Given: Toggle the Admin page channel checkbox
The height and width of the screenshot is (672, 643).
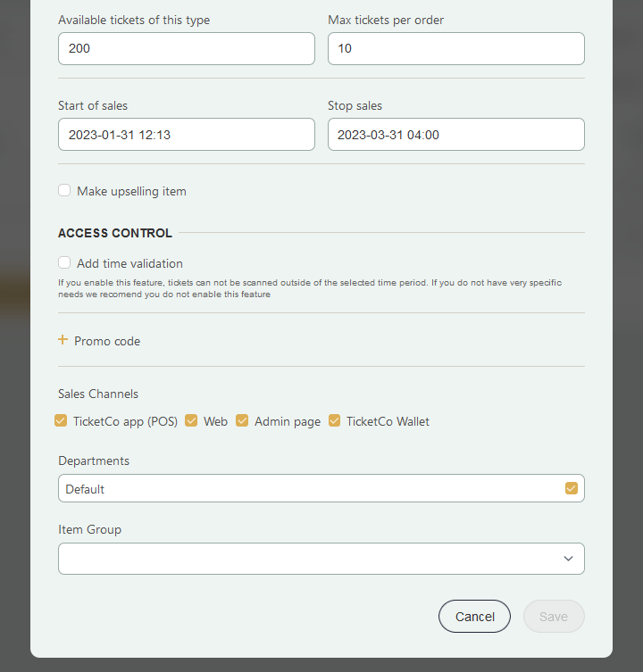Looking at the screenshot, I should click(242, 421).
